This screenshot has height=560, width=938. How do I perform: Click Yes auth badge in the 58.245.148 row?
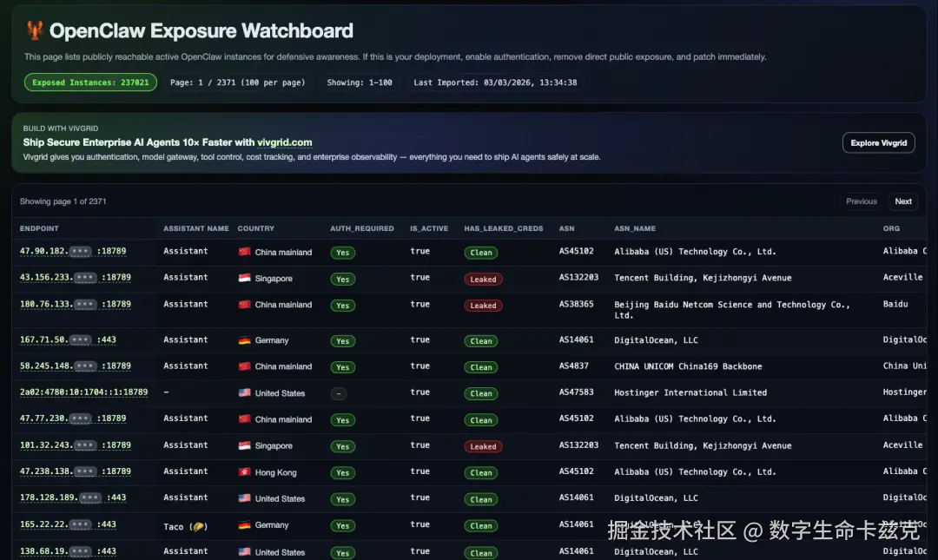(x=342, y=367)
